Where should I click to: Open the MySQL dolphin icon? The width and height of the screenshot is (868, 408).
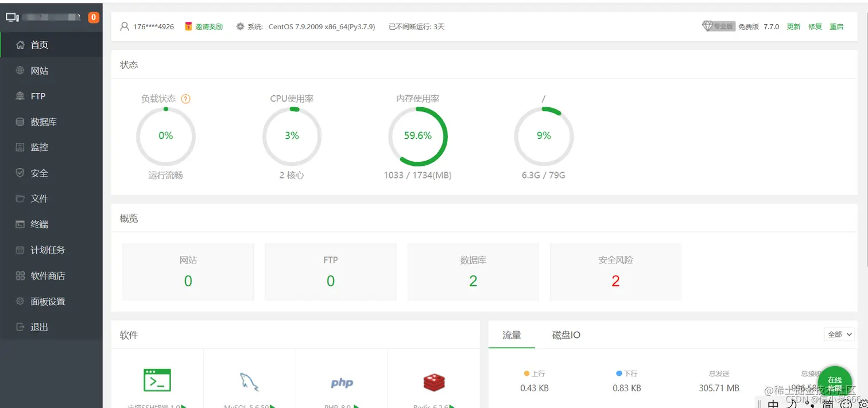249,382
